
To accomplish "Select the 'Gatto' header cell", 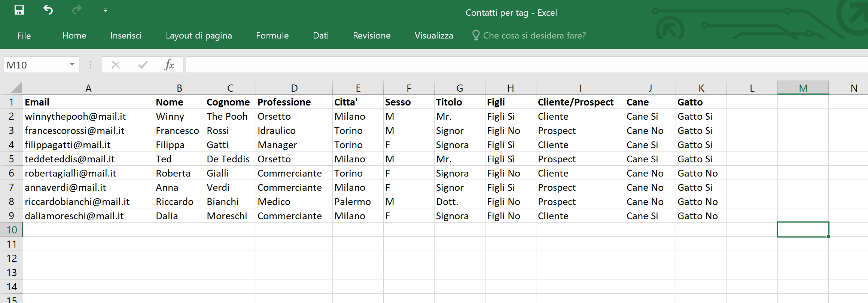I will 701,102.
